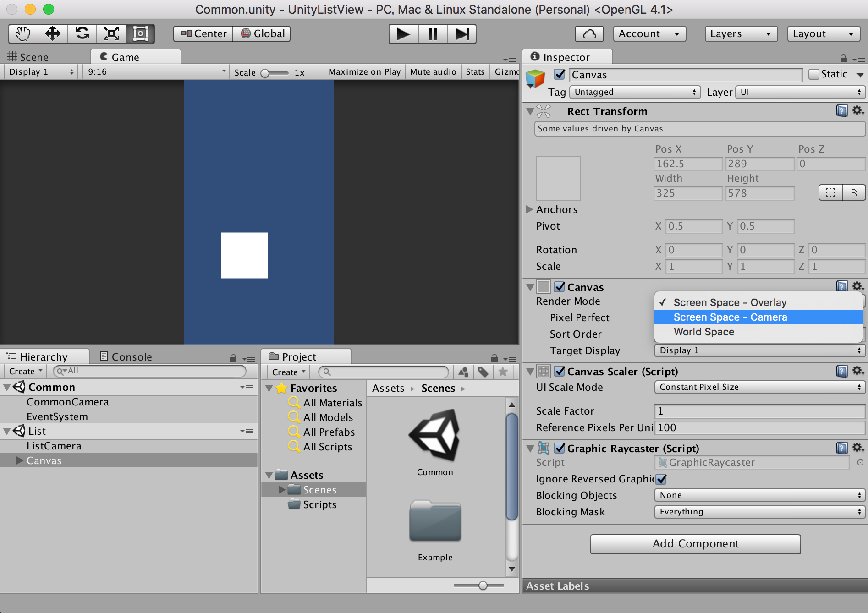Screen dimensions: 868x613
Task: Click the Canvas name field
Action: click(686, 75)
